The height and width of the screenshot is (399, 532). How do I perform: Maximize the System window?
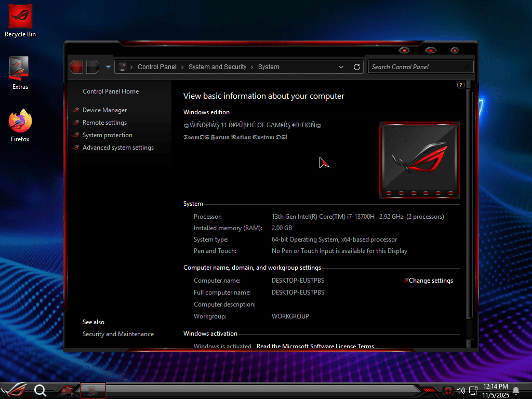coord(431,50)
